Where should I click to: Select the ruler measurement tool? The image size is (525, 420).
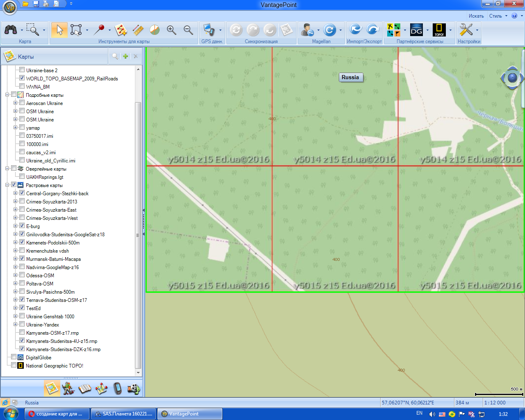tap(138, 30)
